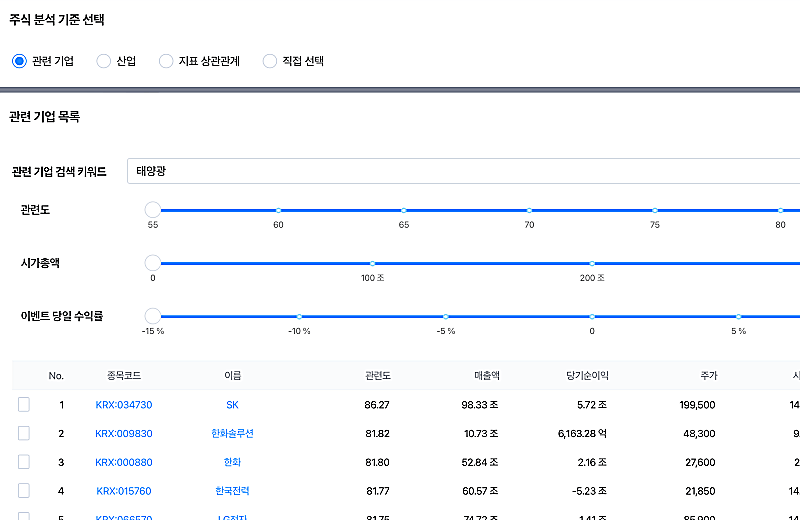This screenshot has height=520, width=800.
Task: Click the 86.27 관련도 value
Action: pyautogui.click(x=377, y=405)
